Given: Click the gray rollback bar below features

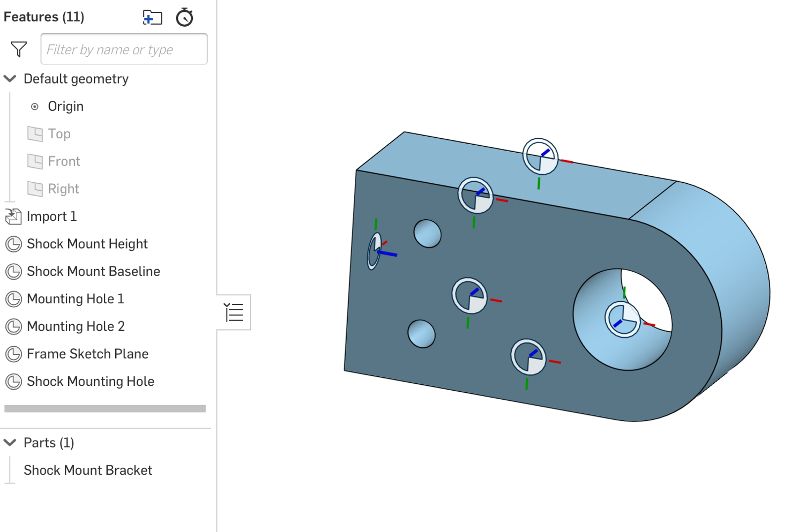Looking at the screenshot, I should (x=105, y=409).
